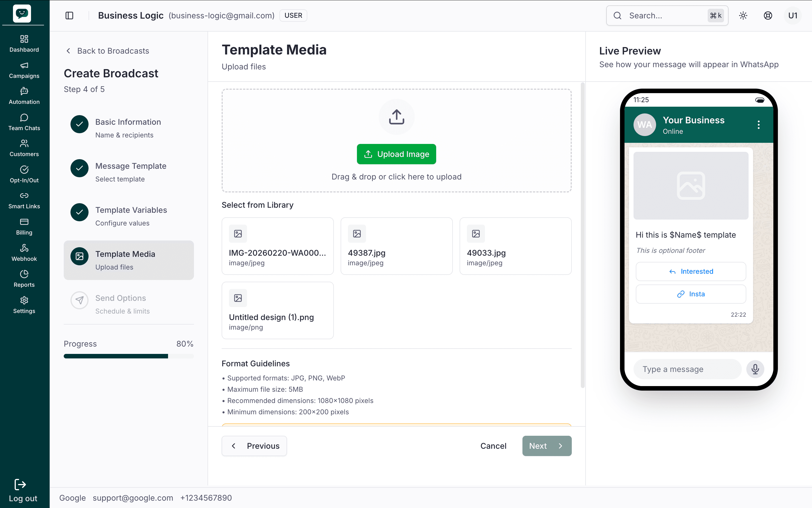This screenshot has width=812, height=508.
Task: Navigate to Customers
Action: pyautogui.click(x=24, y=148)
